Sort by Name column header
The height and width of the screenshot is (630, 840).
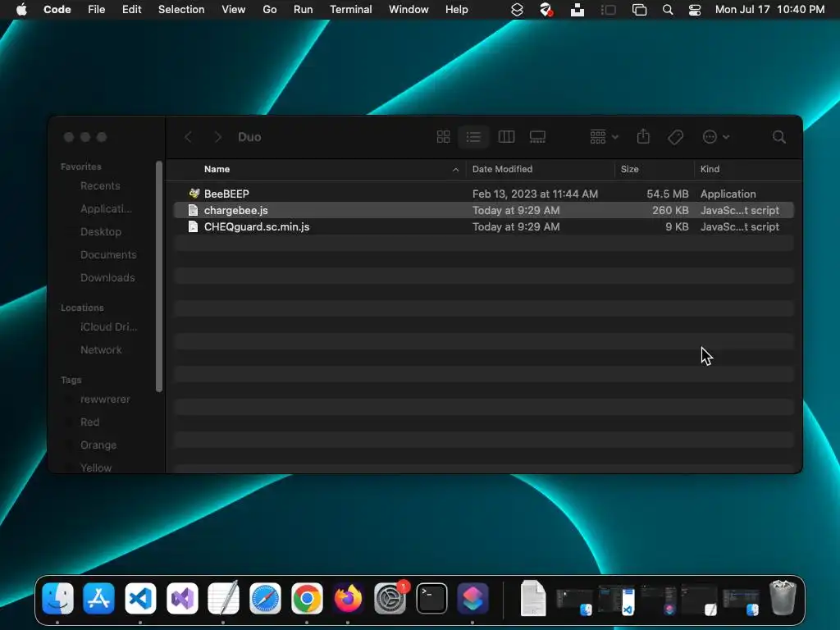click(217, 169)
